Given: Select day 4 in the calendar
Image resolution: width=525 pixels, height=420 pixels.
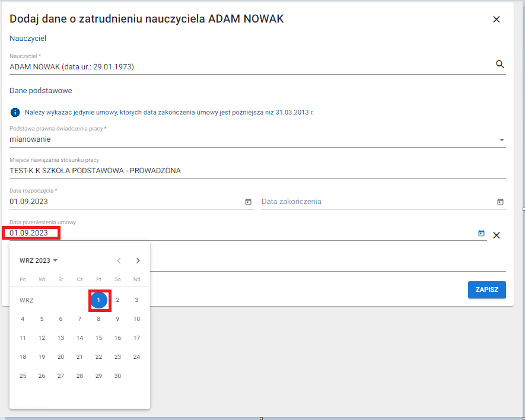Looking at the screenshot, I should 23,319.
